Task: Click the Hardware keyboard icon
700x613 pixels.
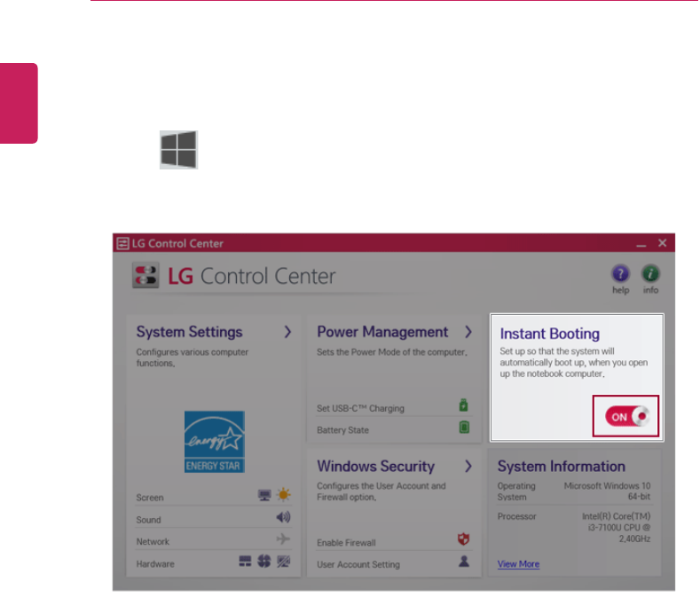Action: [x=245, y=562]
